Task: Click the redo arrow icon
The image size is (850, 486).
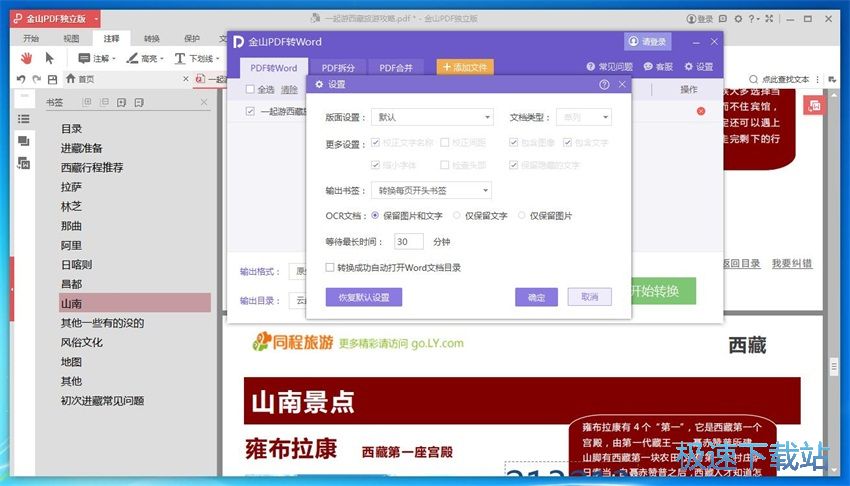Action: pos(37,79)
